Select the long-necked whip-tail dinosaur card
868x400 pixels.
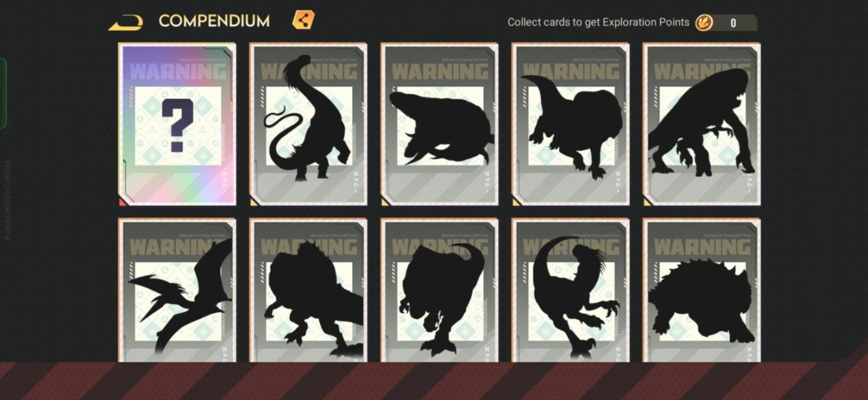click(x=308, y=124)
